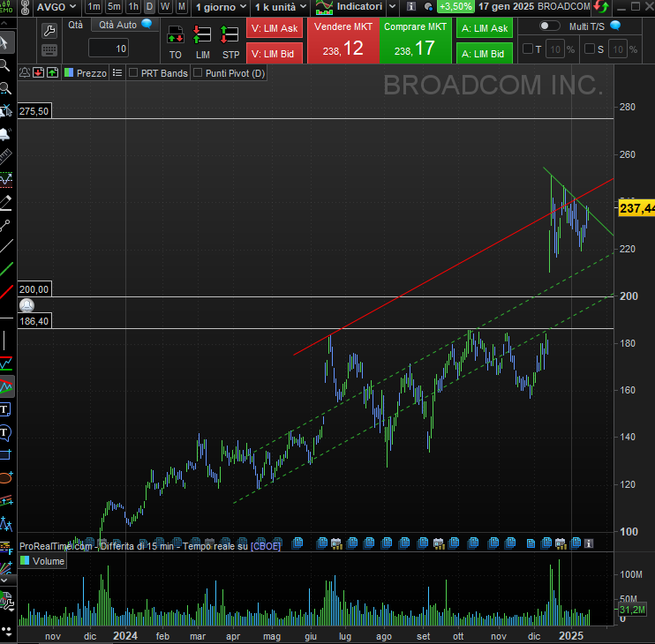
Task: Switch to the 1h timeframe
Action: coord(133,6)
